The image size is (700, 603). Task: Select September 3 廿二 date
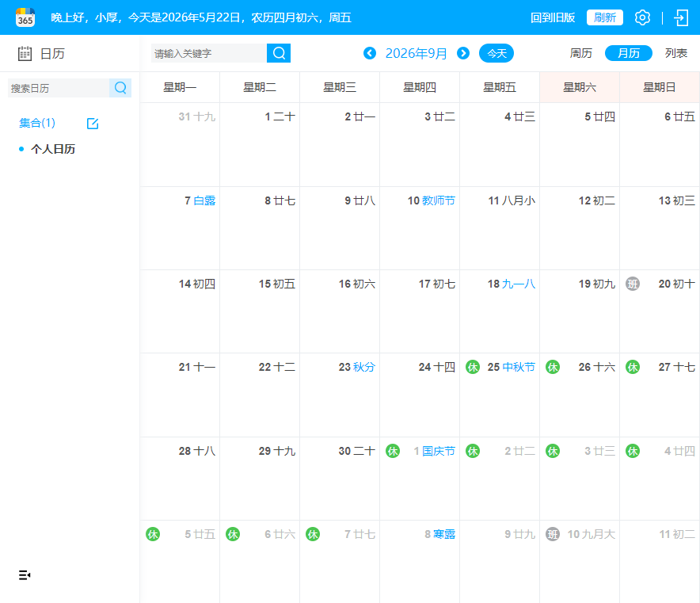point(439,116)
